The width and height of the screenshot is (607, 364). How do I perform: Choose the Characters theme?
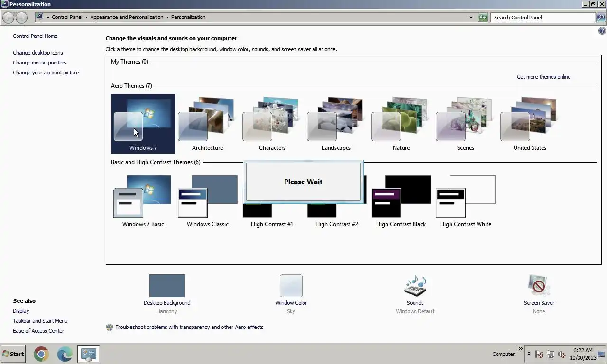click(x=272, y=123)
